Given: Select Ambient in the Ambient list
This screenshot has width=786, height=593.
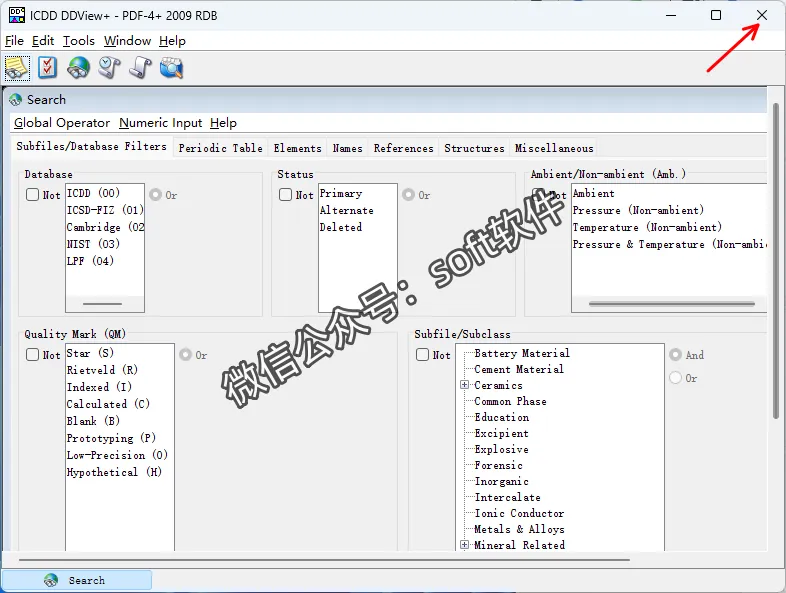Looking at the screenshot, I should coord(594,193).
